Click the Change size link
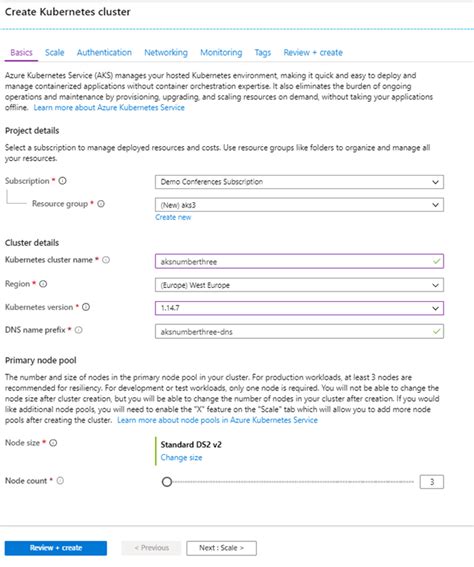The height and width of the screenshot is (567, 474). point(181,457)
